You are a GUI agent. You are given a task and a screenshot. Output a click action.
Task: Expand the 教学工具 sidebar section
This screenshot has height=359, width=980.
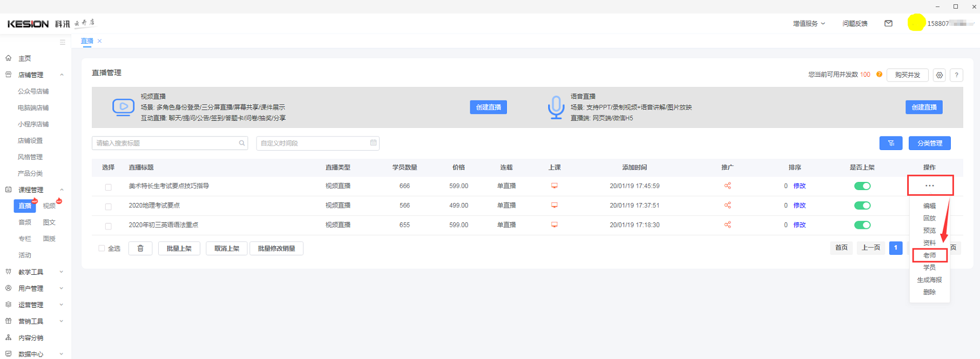(32, 272)
